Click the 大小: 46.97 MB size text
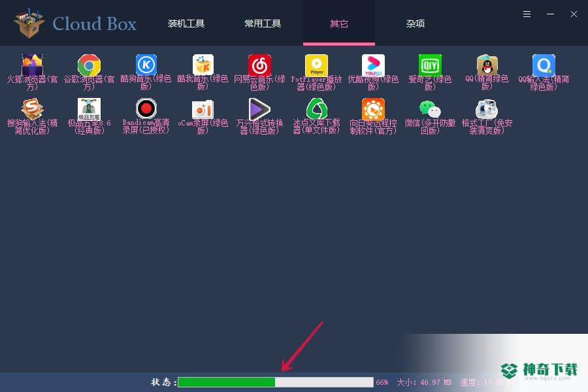This screenshot has width=588, height=392. tap(424, 382)
